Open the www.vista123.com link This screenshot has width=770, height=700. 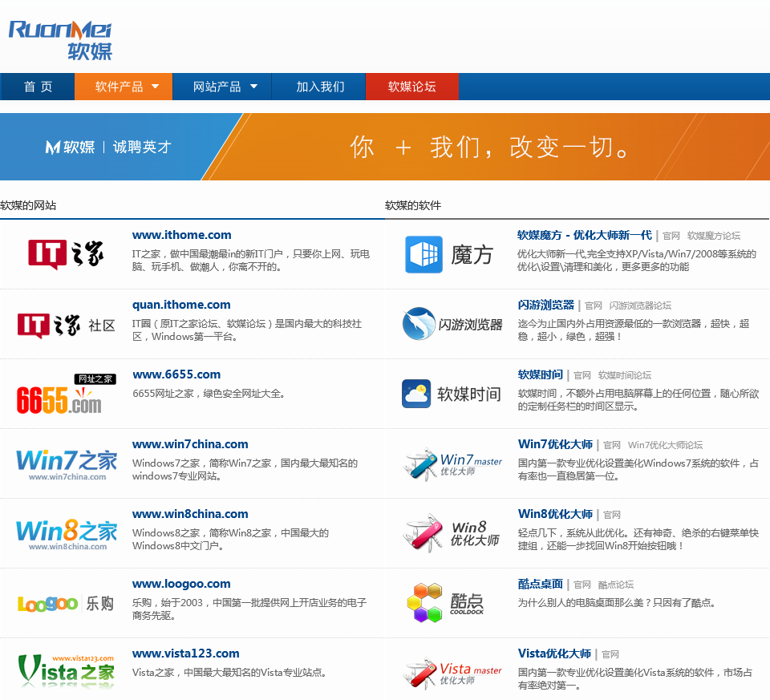(x=185, y=653)
